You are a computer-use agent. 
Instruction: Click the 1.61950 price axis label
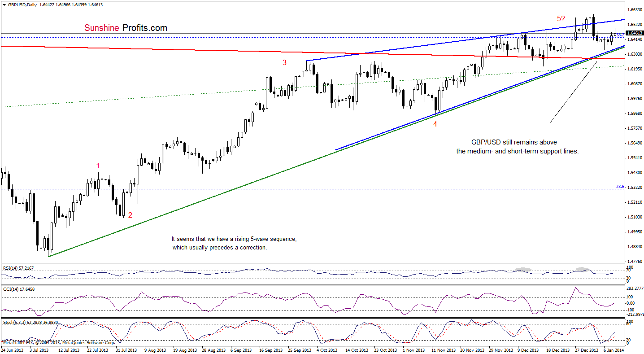635,69
